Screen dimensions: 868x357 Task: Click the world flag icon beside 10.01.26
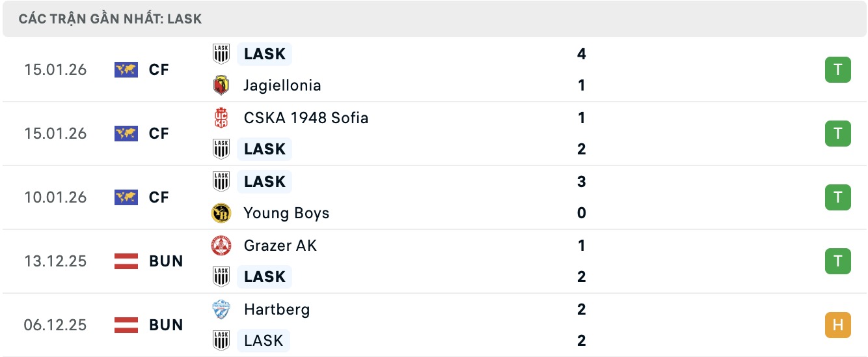click(x=126, y=197)
